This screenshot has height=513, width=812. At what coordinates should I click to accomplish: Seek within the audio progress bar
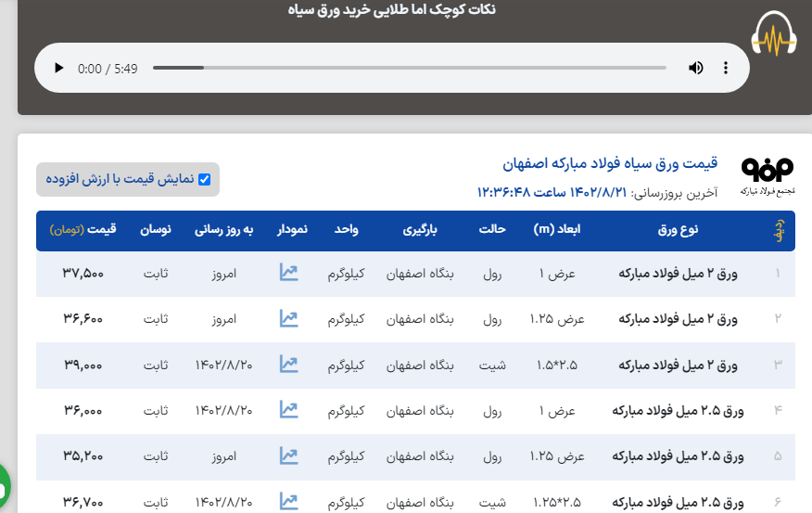click(x=409, y=68)
